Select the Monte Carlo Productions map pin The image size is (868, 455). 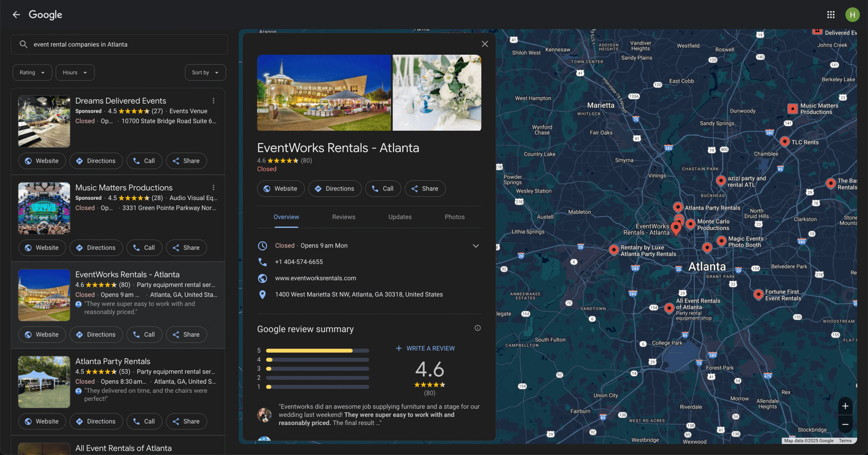click(x=691, y=224)
